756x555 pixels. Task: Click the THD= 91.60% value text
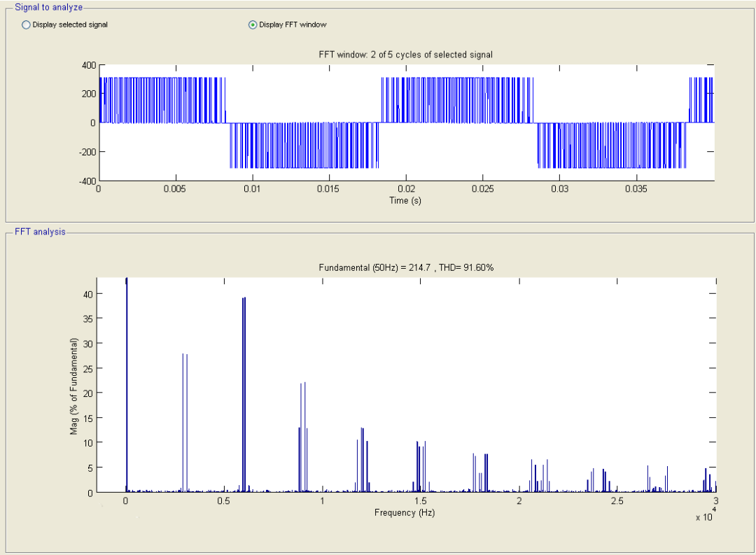[x=465, y=267]
